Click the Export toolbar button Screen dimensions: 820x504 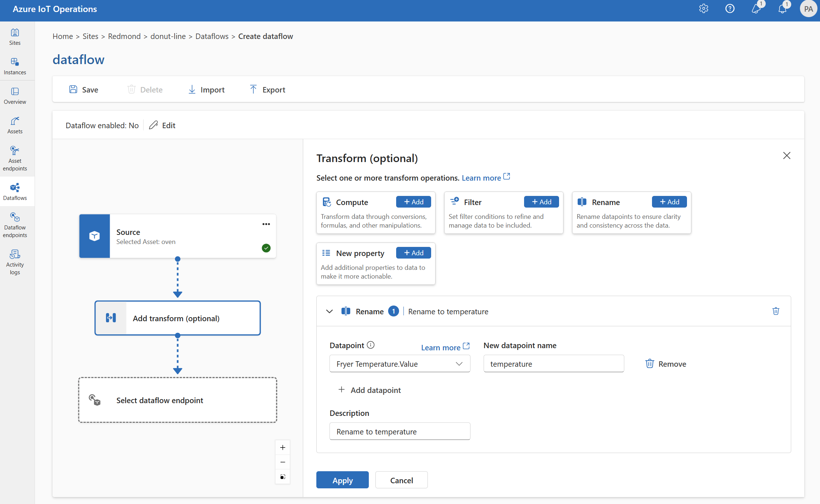267,90
